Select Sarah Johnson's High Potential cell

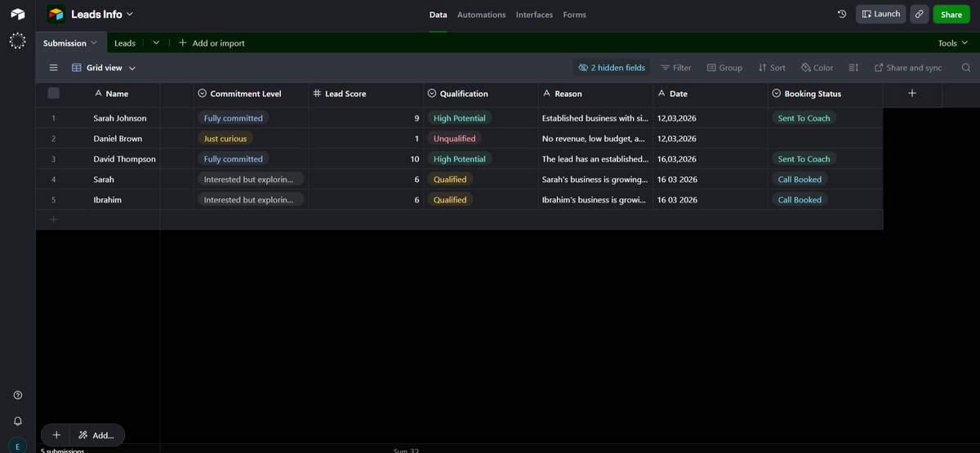pyautogui.click(x=481, y=118)
